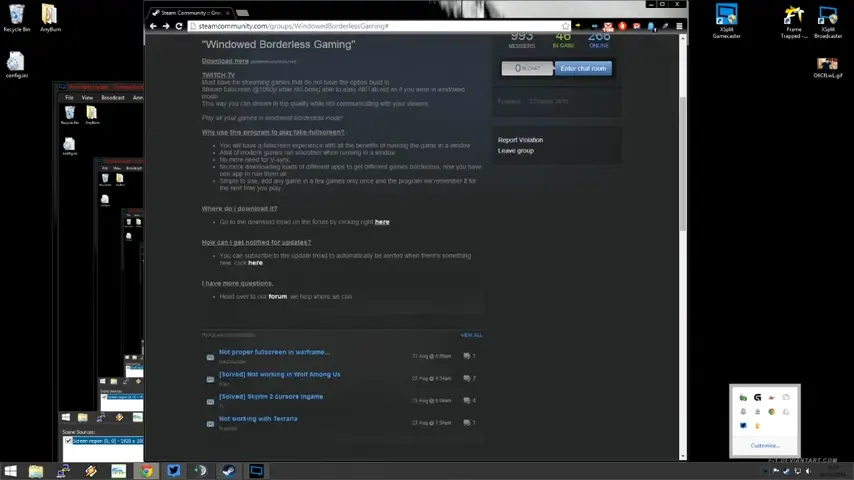
Task: Click the cloud icon in tray popup
Action: coord(785,397)
